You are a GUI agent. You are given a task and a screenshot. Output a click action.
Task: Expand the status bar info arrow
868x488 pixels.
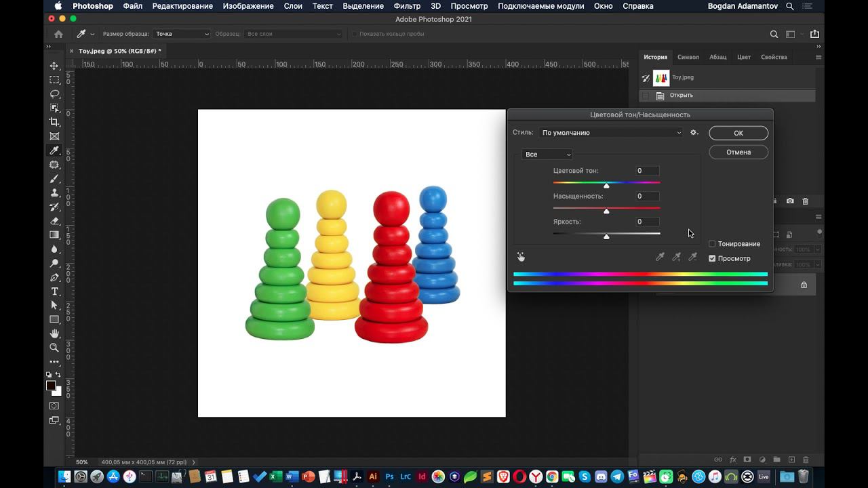tap(194, 462)
